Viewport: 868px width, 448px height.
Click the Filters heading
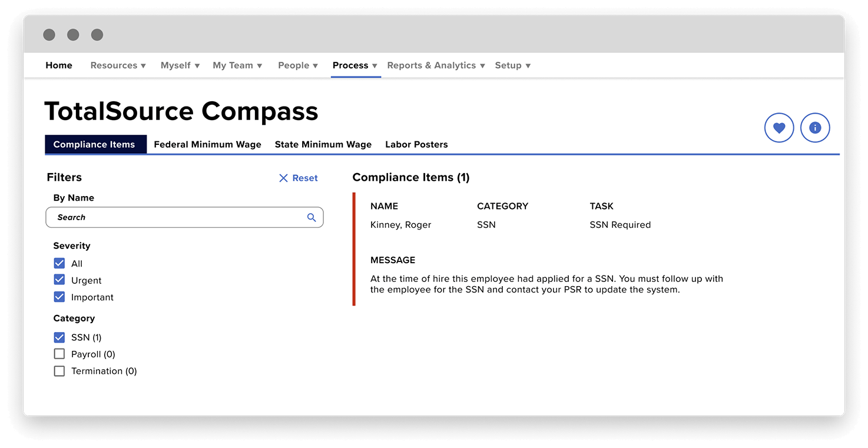click(x=64, y=177)
